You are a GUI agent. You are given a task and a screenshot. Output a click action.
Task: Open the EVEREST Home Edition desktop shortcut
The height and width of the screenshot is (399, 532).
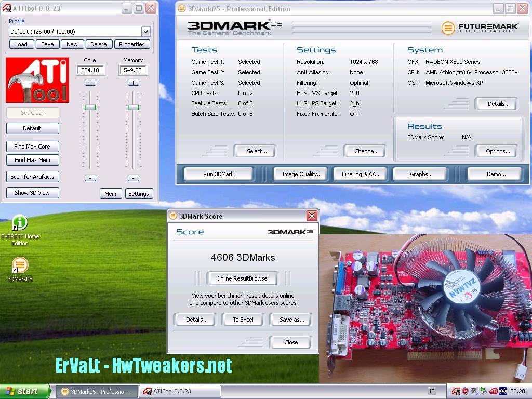20,231
